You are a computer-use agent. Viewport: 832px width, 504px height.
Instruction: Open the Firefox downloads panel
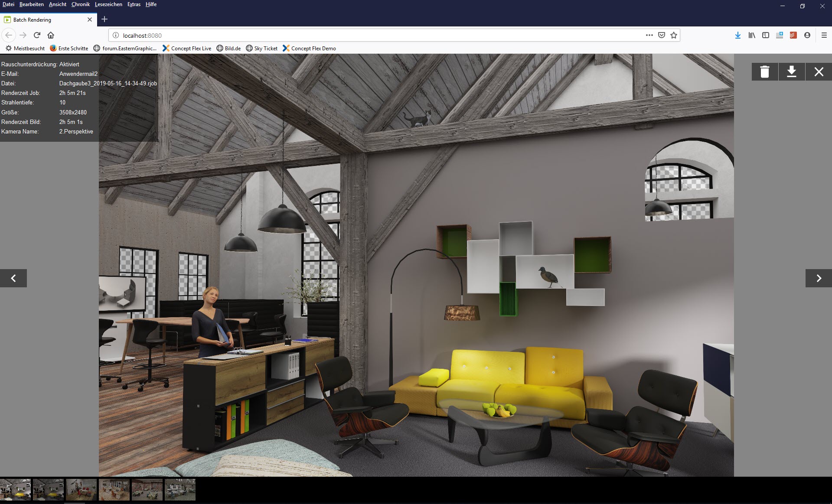(738, 35)
